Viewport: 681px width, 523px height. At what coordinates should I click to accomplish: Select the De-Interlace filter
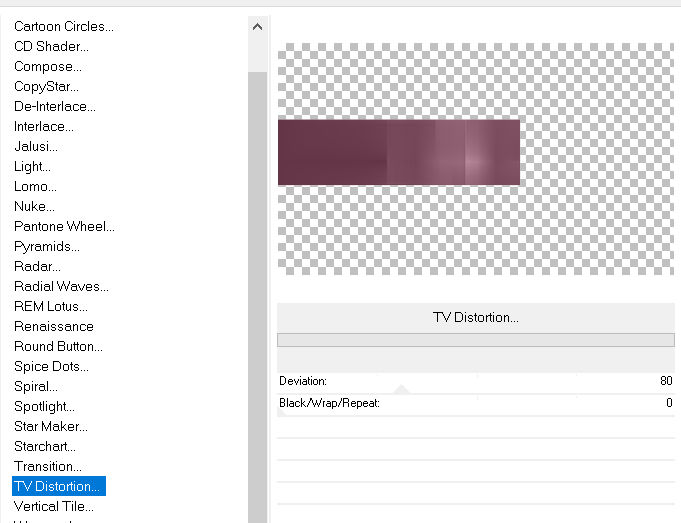[55, 106]
